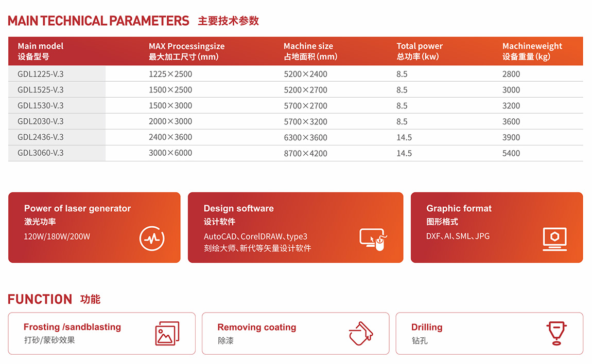
Task: Click the MAIN TECHNICAL PARAMETERS heading
Action: pyautogui.click(x=98, y=21)
